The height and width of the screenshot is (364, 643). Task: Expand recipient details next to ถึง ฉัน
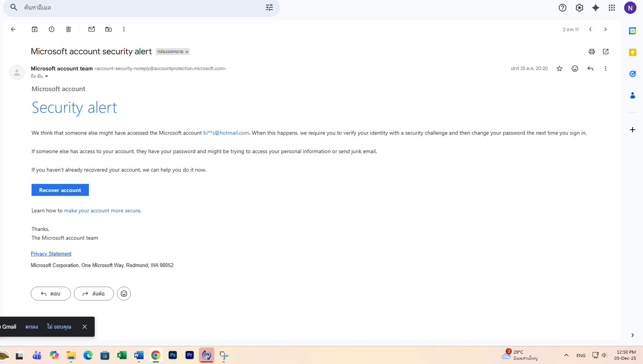pyautogui.click(x=47, y=76)
